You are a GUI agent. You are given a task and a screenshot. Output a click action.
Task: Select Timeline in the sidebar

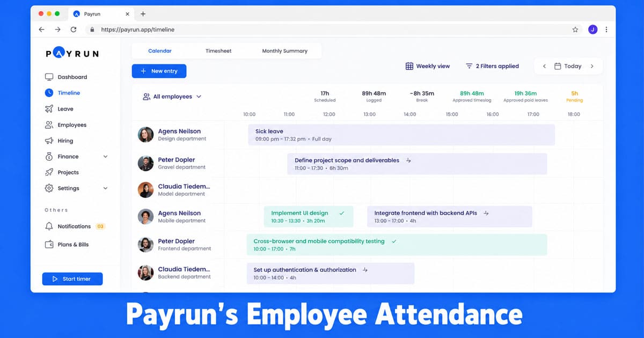69,93
